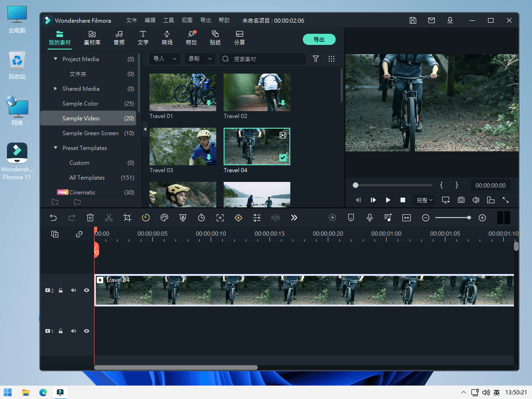Open the Audio Mixer icon
Viewport: 532px width, 399px height.
pos(388,218)
